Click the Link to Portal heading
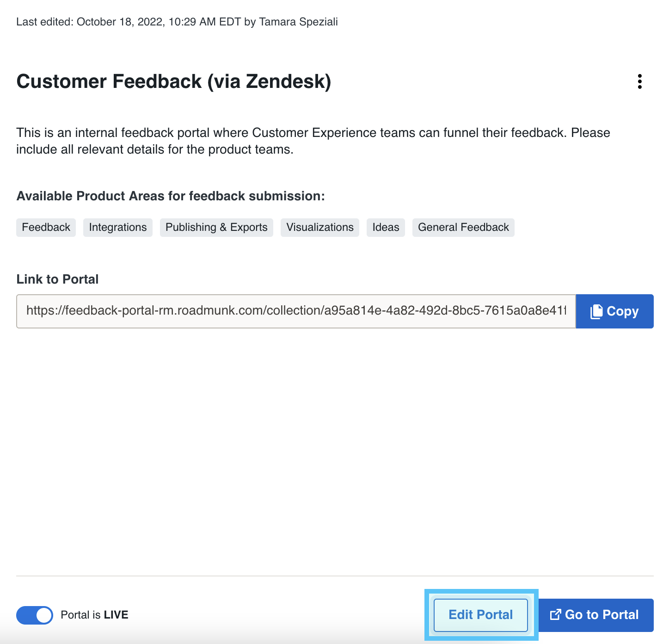Screen dimensions: 663x644 pyautogui.click(x=57, y=279)
